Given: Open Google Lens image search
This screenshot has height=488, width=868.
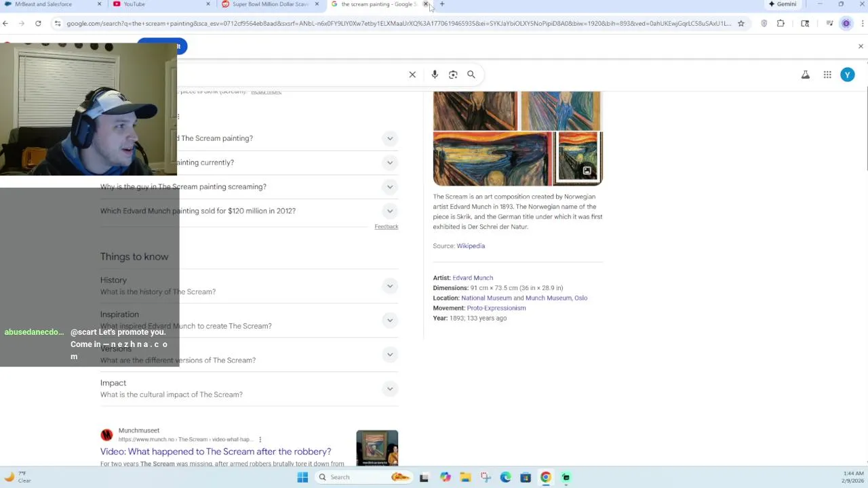Looking at the screenshot, I should pos(453,75).
